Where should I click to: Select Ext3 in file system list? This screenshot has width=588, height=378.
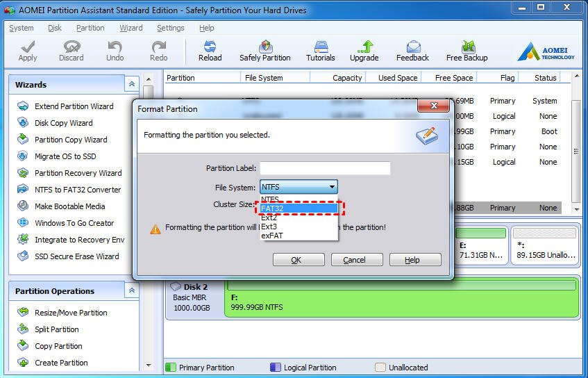pos(299,227)
